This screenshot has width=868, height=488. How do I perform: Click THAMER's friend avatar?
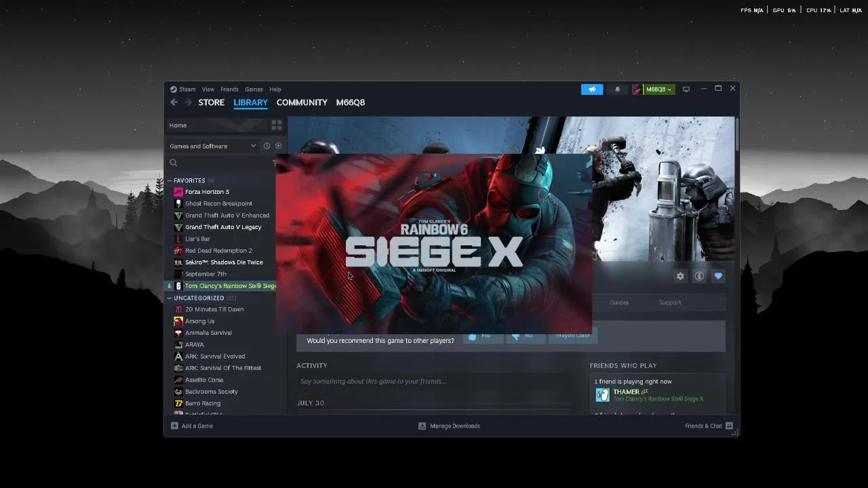602,394
